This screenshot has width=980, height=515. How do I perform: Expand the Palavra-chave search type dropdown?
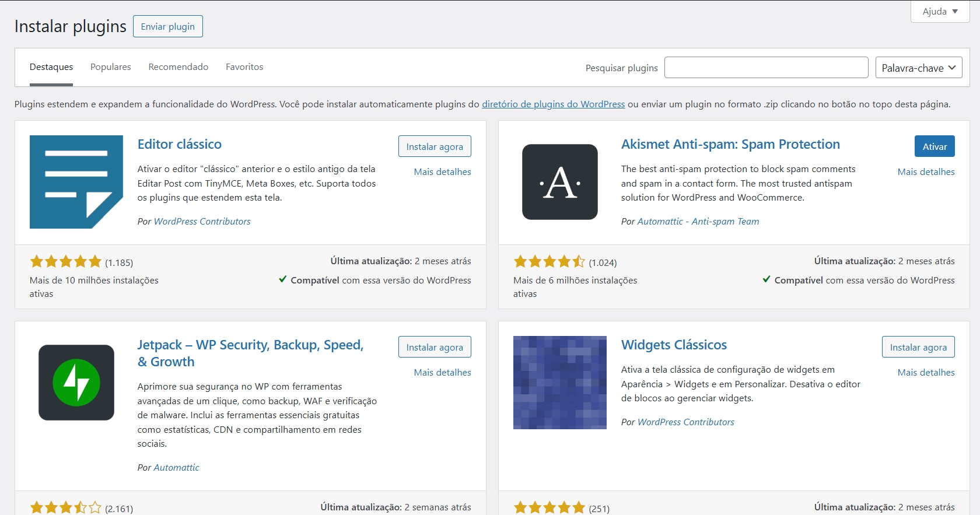point(918,68)
